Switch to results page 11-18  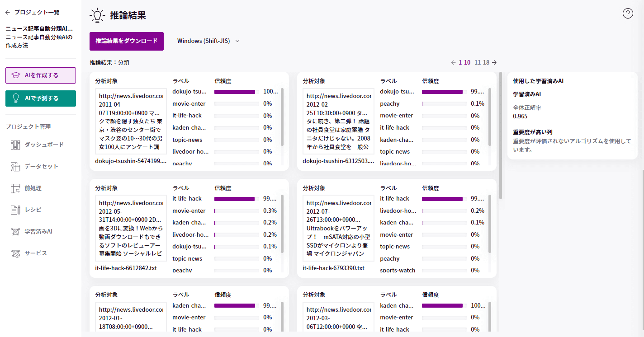[x=482, y=63]
